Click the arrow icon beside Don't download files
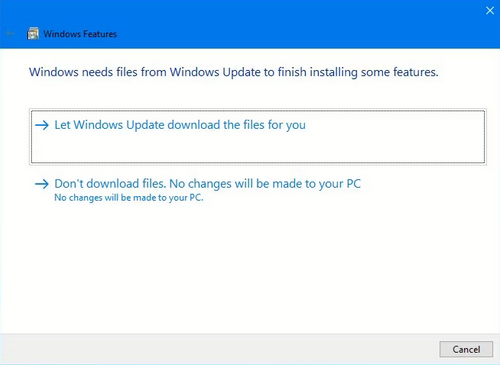This screenshot has height=365, width=500. coord(42,184)
